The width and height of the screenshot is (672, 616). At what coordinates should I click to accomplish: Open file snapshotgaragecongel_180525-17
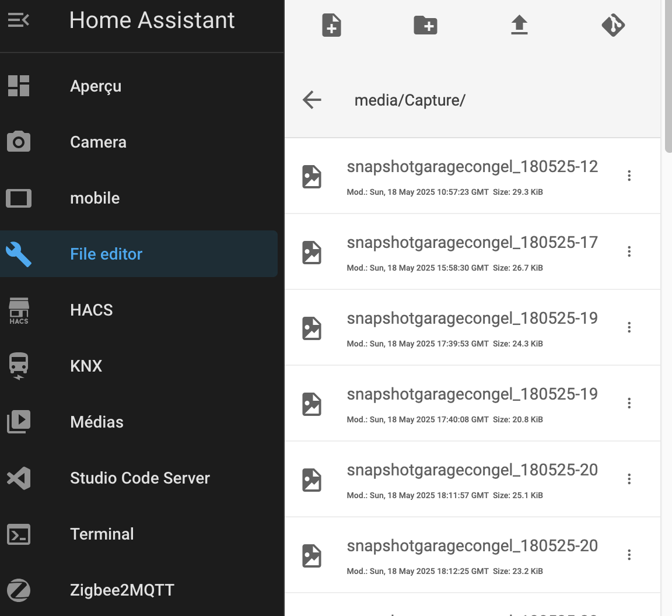[473, 251]
